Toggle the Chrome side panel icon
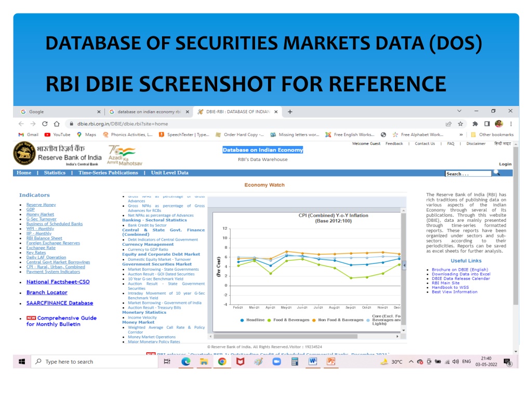 tap(487, 124)
